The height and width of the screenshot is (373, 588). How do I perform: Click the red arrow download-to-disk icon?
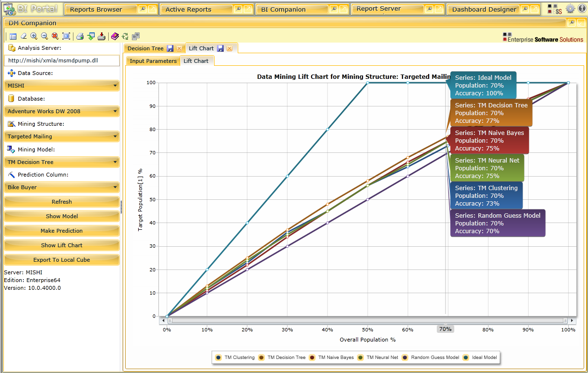click(x=101, y=36)
